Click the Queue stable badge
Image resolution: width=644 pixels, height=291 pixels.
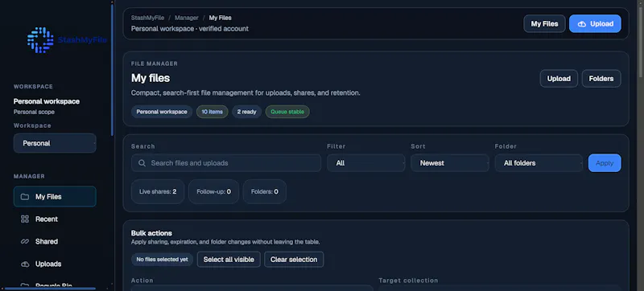[287, 112]
